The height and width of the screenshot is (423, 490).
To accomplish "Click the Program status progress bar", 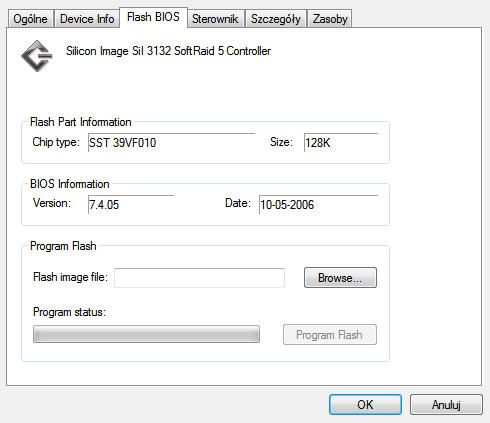I will [146, 334].
